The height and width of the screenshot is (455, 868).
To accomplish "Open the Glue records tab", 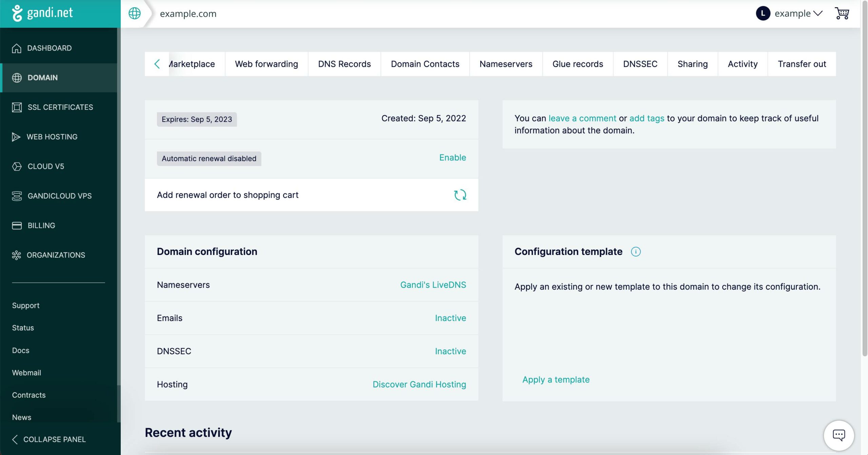I will 578,64.
